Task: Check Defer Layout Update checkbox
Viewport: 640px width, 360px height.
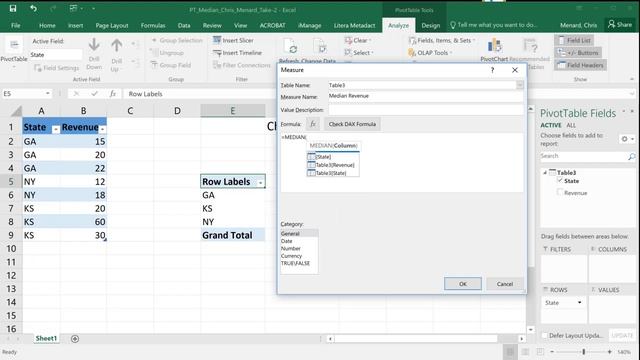Action: pos(544,336)
